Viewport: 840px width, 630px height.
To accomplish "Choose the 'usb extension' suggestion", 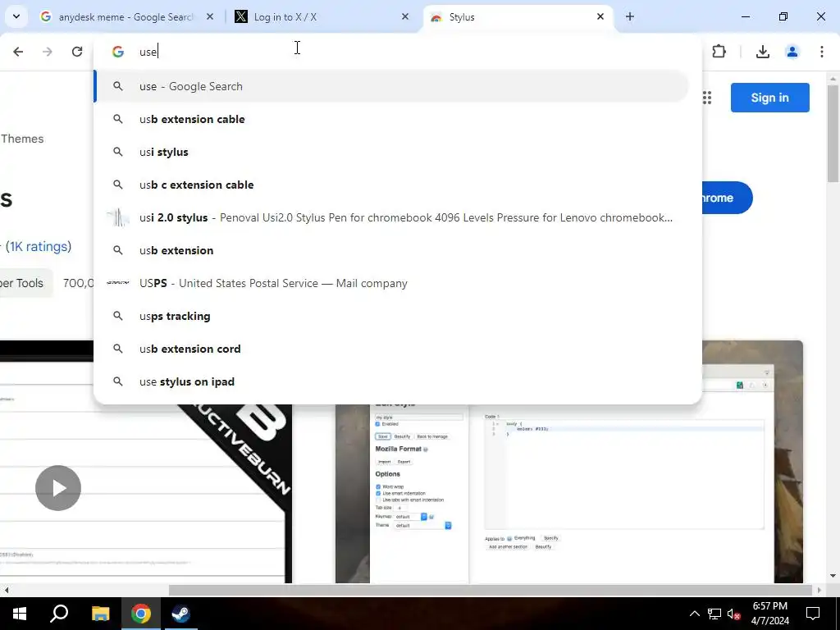I will [392, 250].
